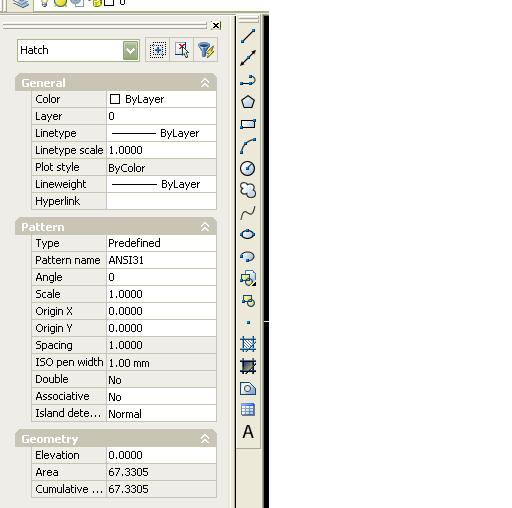Collapse the General section
512x508 pixels.
coord(205,83)
